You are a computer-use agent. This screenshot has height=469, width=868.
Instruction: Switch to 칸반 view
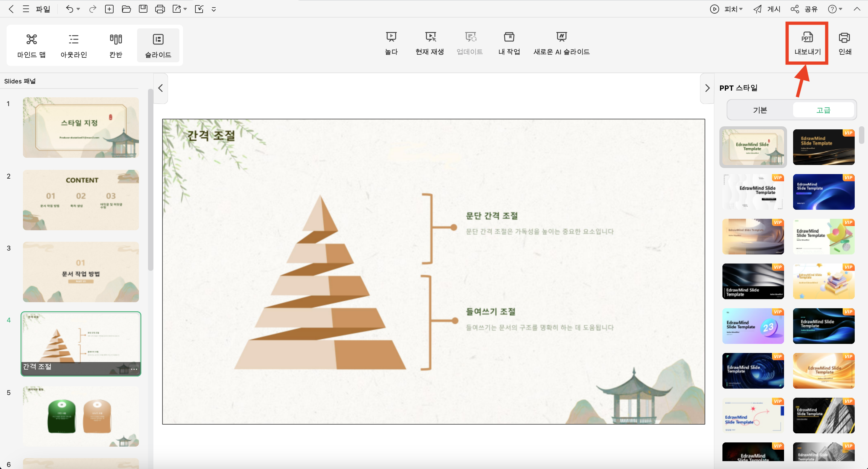click(x=116, y=46)
